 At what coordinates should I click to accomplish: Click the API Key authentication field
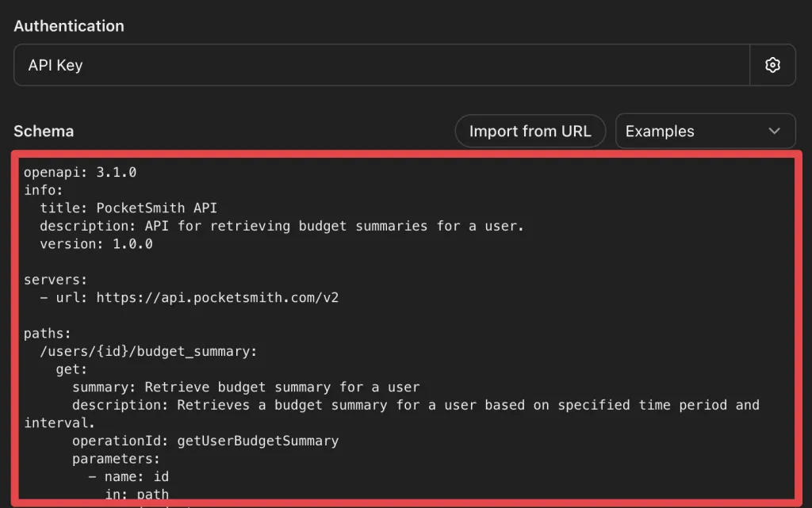coord(381,65)
